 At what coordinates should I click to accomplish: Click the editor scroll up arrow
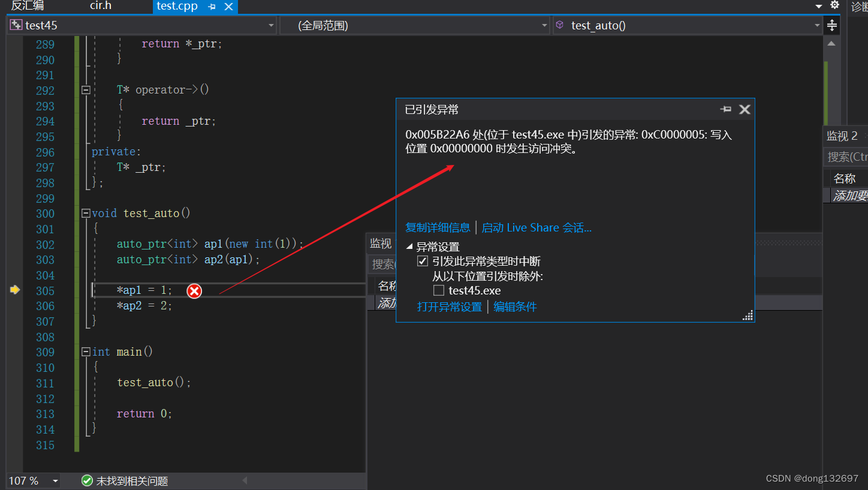coord(831,44)
